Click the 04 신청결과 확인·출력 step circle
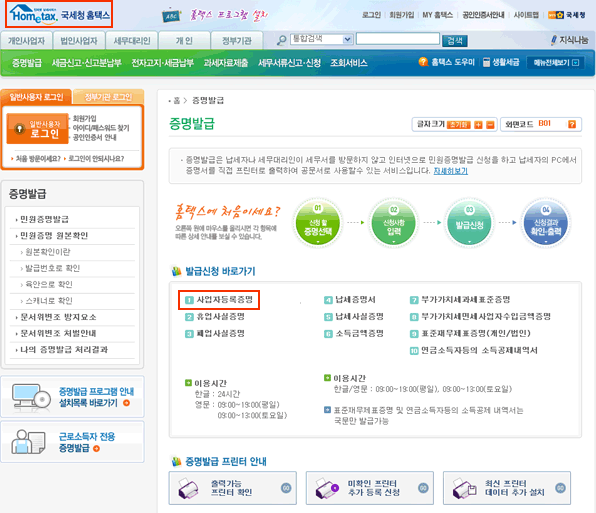The height and width of the screenshot is (513, 596). point(546,224)
